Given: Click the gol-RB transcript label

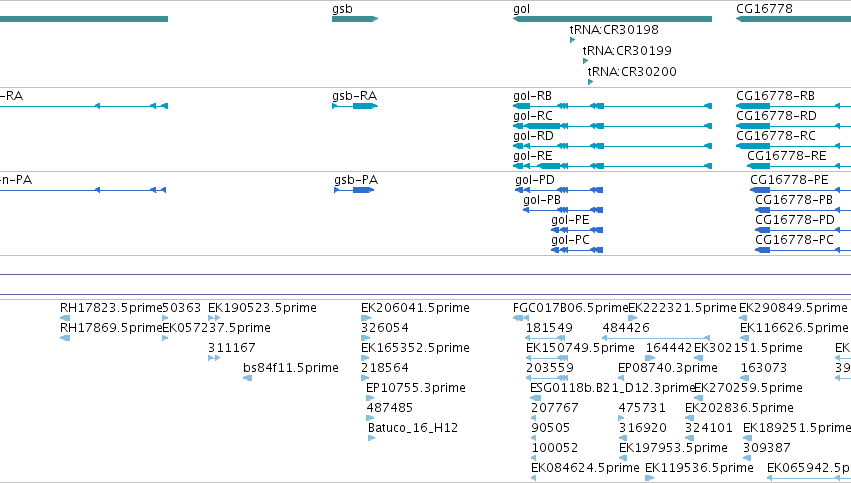Looking at the screenshot, I should (x=532, y=96).
